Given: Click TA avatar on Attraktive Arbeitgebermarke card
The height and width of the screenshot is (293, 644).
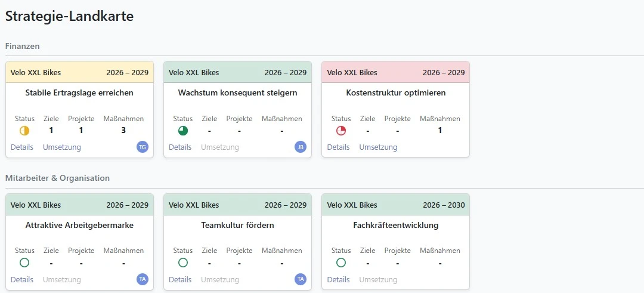Looking at the screenshot, I should [x=143, y=279].
